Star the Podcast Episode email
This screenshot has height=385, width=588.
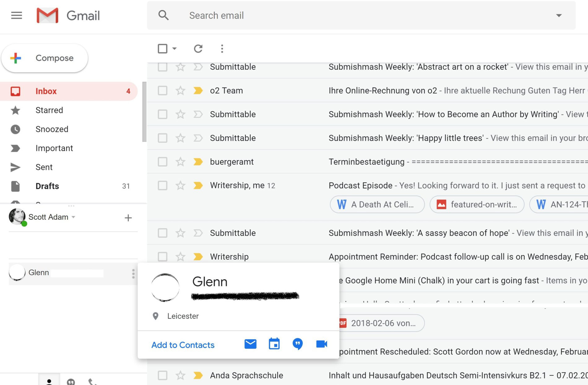pos(180,185)
